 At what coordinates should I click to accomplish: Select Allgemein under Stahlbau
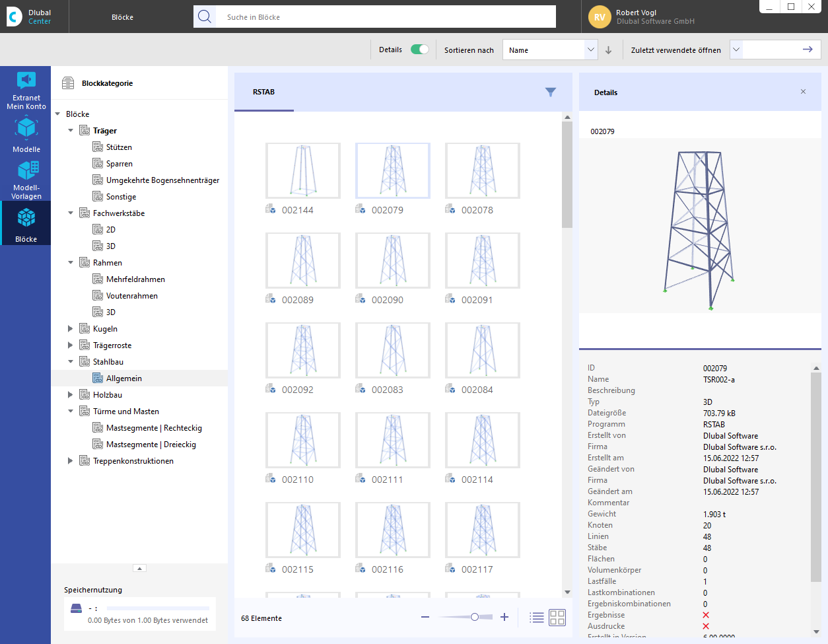pos(124,378)
